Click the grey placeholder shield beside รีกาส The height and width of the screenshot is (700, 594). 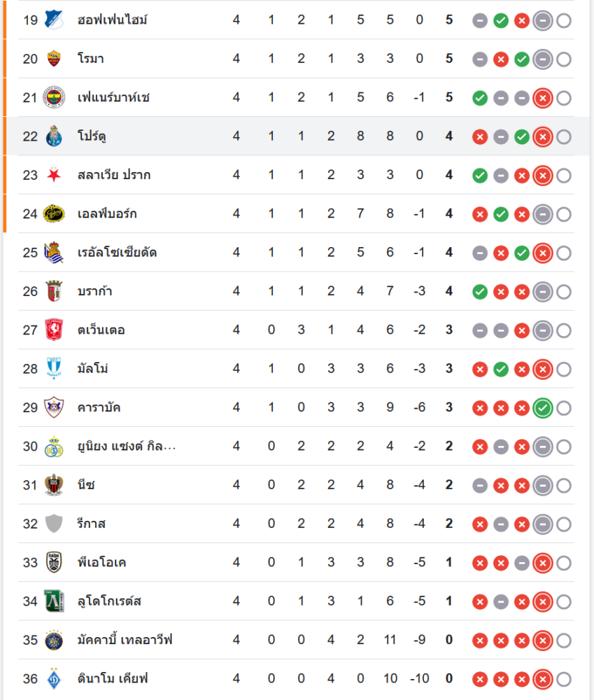point(53,524)
